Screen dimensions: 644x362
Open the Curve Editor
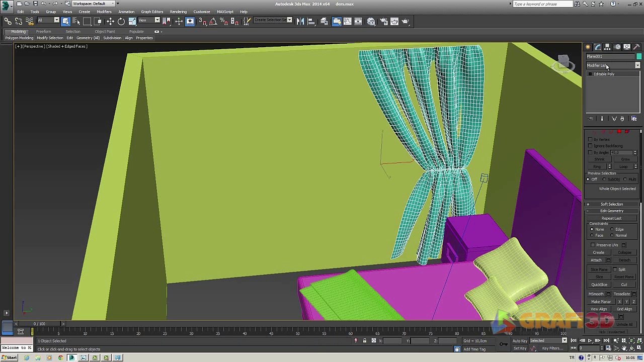click(x=348, y=21)
